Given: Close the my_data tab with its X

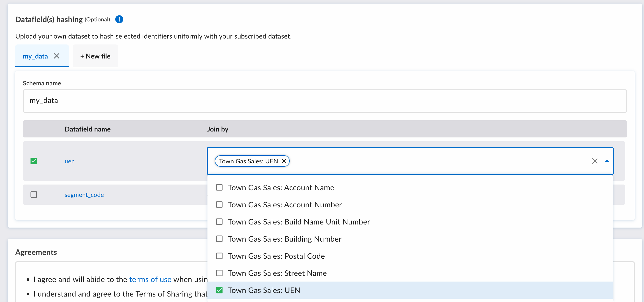Looking at the screenshot, I should tap(57, 56).
